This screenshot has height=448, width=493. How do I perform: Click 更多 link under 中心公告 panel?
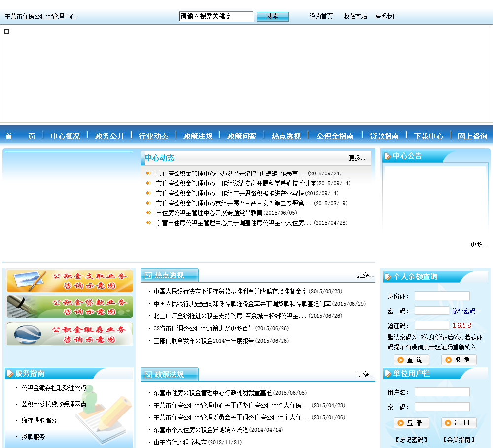click(x=478, y=244)
